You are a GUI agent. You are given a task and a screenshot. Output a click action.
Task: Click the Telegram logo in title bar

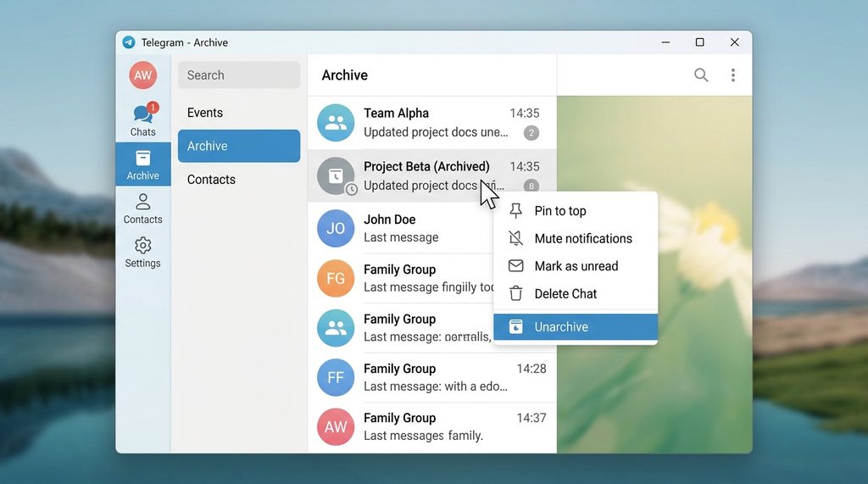point(129,42)
